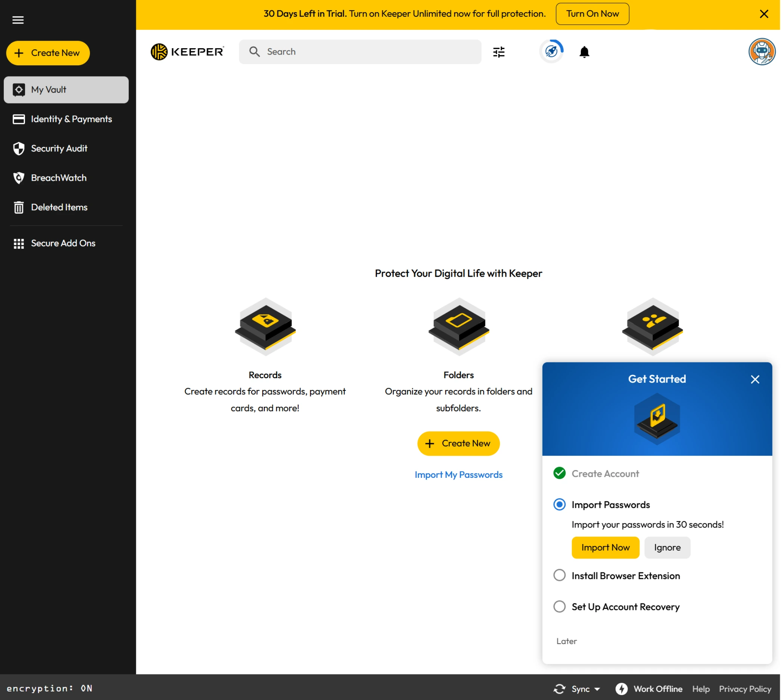
Task: Select the Import Passwords radio button
Action: [560, 504]
